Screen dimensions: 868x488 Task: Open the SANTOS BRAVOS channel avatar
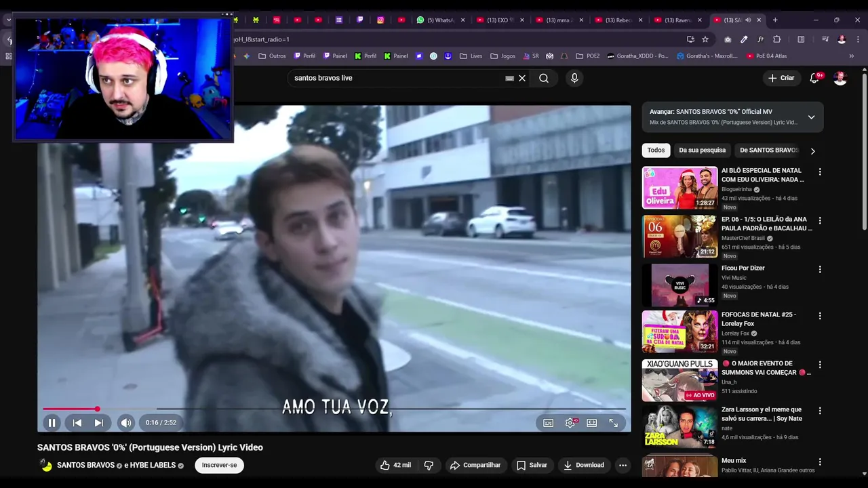click(x=45, y=465)
